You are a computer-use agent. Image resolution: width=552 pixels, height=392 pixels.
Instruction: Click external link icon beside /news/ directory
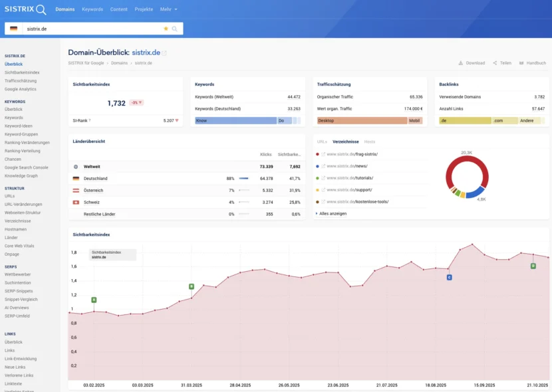click(x=323, y=166)
